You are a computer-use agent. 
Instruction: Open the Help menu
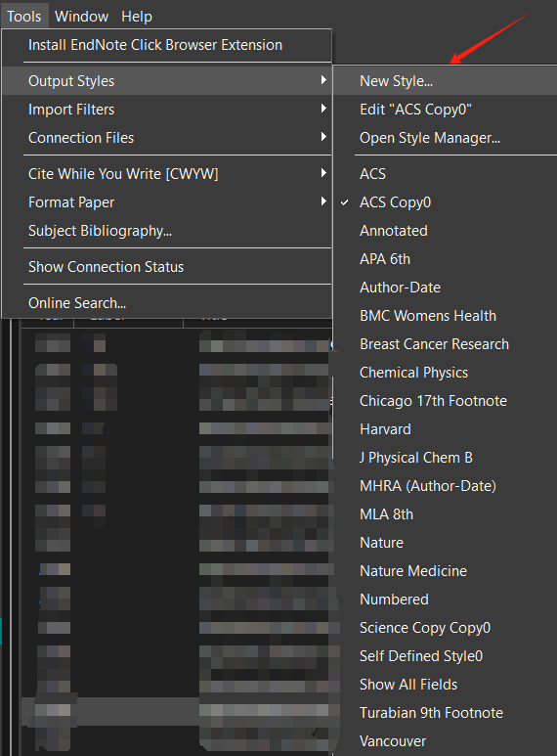click(x=137, y=17)
